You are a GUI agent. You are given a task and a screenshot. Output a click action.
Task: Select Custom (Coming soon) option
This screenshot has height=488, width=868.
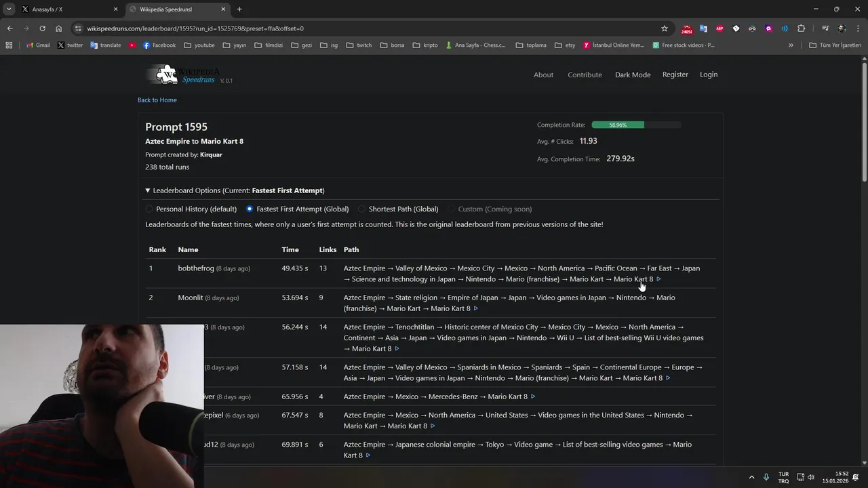click(490, 209)
